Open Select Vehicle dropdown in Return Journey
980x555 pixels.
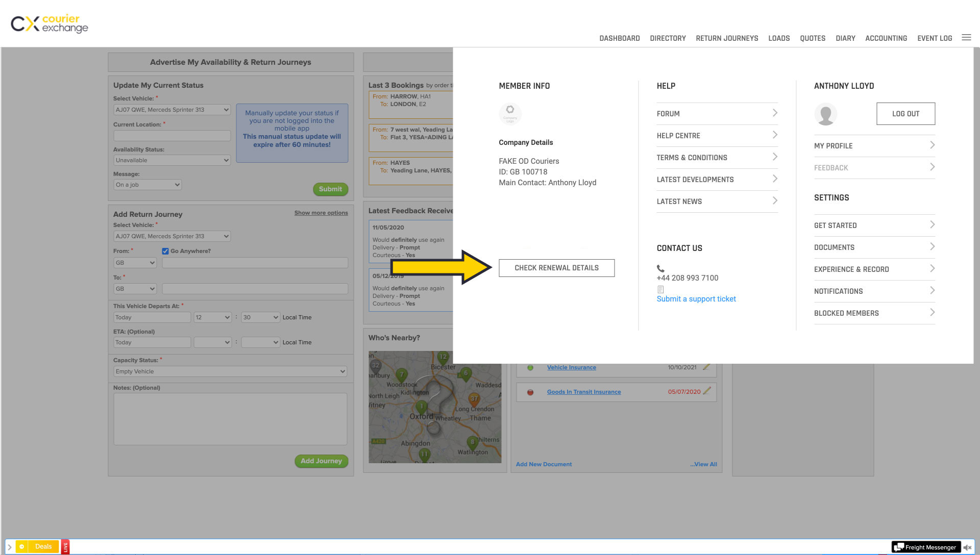pyautogui.click(x=172, y=236)
